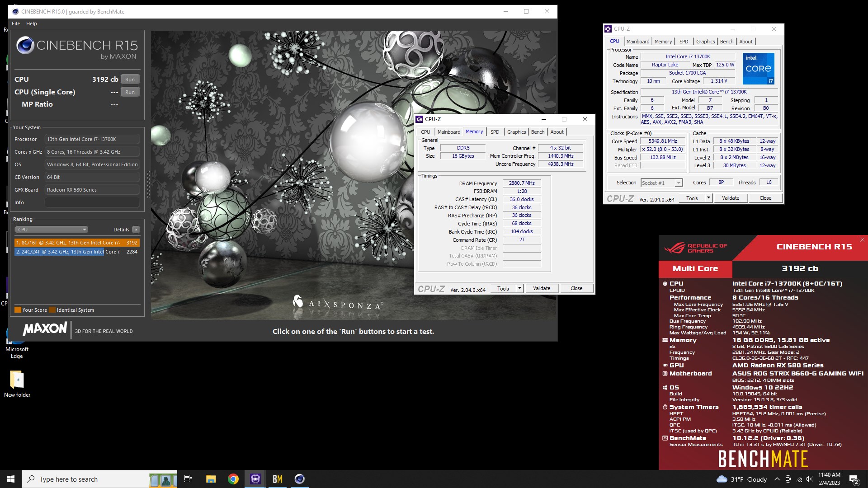Screen dimensions: 868x488
Task: Click Tools button in the CPU CPU-Z window
Action: (x=692, y=198)
